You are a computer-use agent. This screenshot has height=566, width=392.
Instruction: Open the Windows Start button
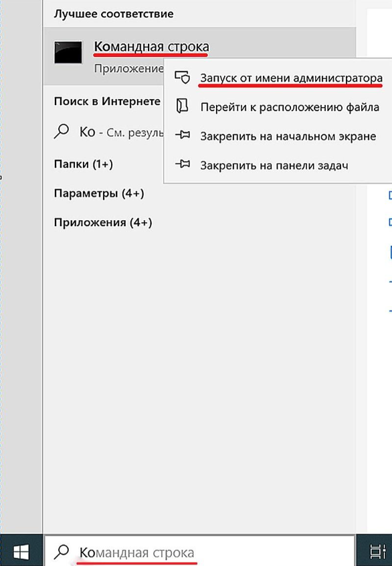tap(21, 551)
